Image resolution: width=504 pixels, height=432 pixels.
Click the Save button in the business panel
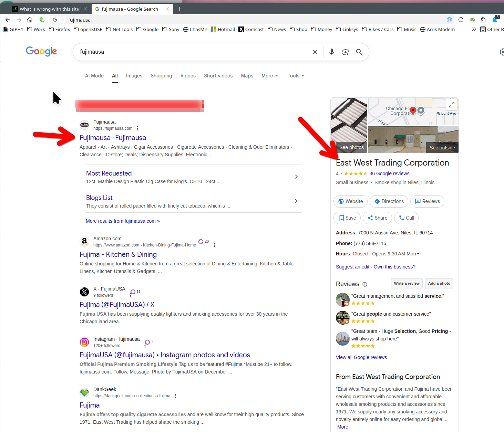pos(347,218)
